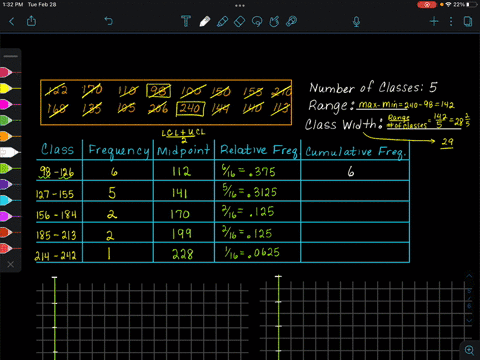The width and height of the screenshot is (480, 360).
Task: Open the zoom magnifier tool
Action: [x=469, y=350]
